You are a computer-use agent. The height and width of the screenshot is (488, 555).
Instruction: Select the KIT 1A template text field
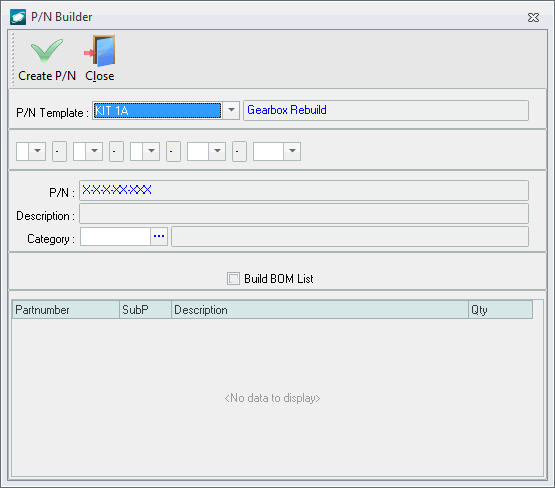click(x=158, y=110)
